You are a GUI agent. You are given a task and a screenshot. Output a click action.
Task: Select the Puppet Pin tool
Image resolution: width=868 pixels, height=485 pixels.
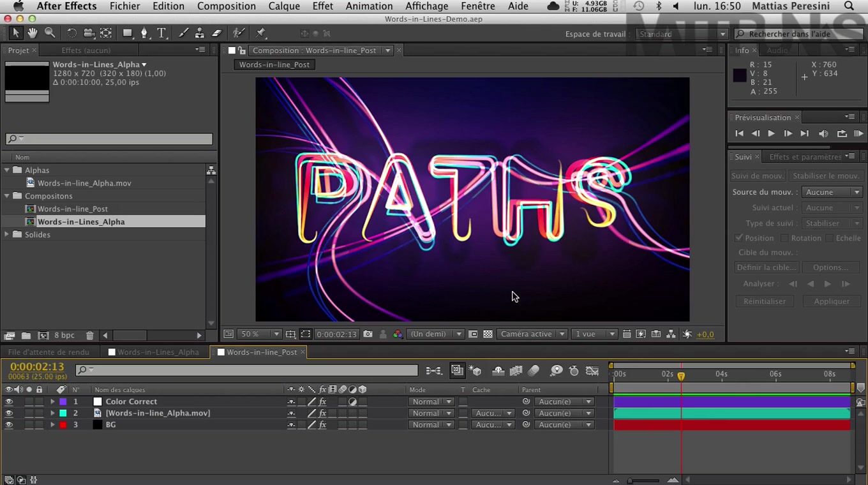[x=260, y=33]
